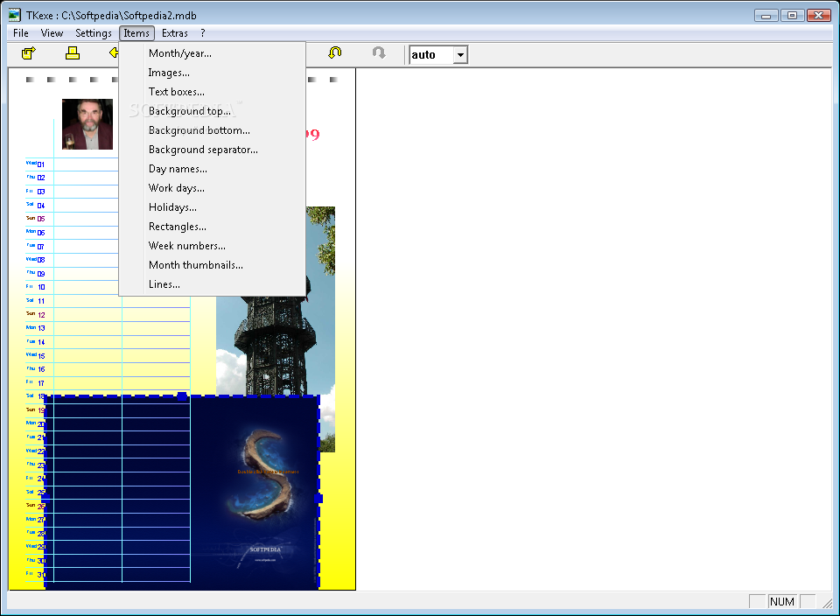Open the ? help menu
Viewport: 840px width, 616px height.
click(202, 33)
